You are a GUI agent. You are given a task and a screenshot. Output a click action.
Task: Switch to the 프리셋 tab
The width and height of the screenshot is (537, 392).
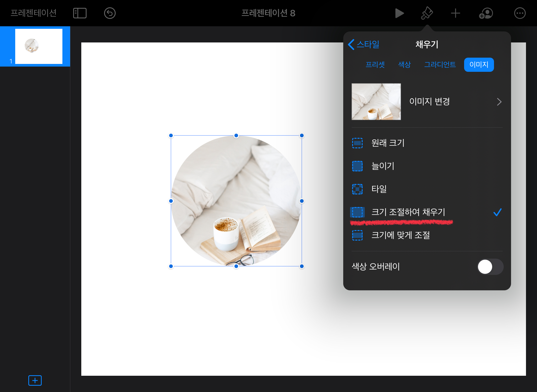tap(375, 65)
